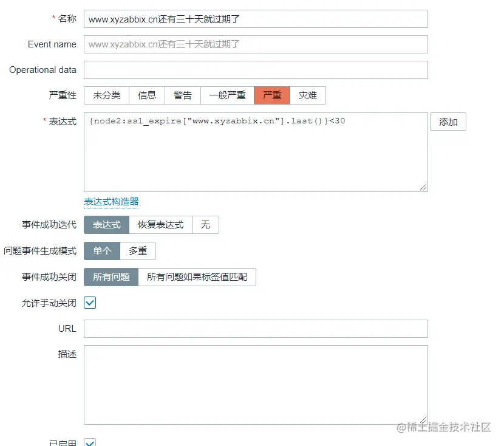Select 未分类 severity option

[x=106, y=95]
